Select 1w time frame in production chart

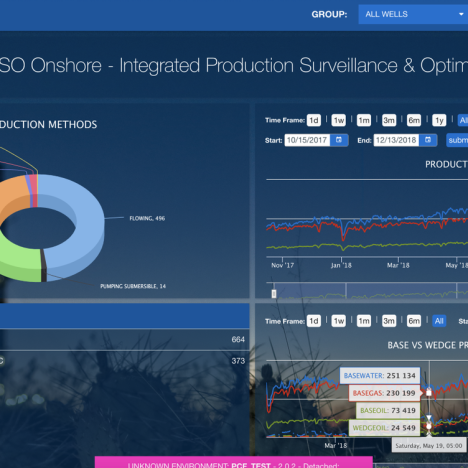coord(339,120)
